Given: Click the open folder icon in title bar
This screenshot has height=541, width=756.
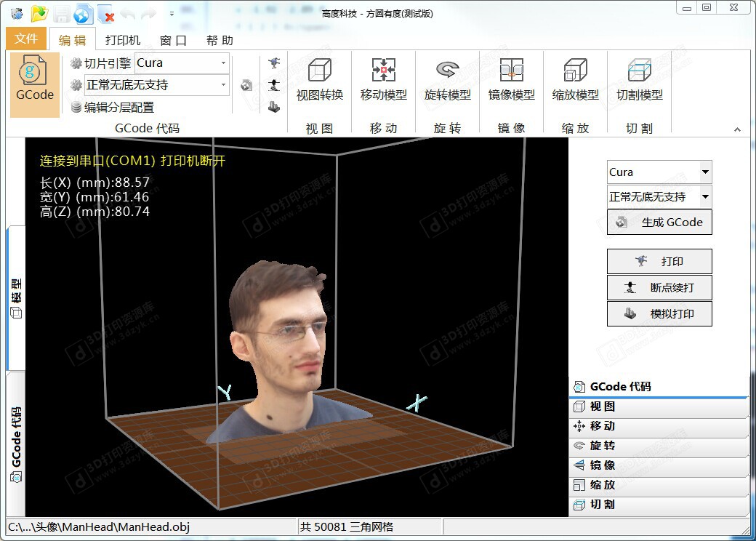Looking at the screenshot, I should [39, 14].
